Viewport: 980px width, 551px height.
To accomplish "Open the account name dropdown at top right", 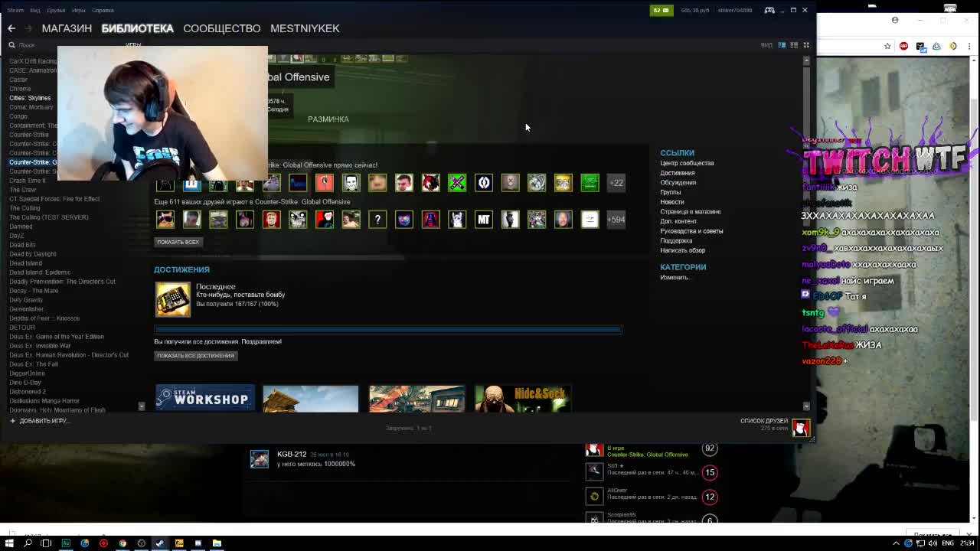I will point(734,10).
